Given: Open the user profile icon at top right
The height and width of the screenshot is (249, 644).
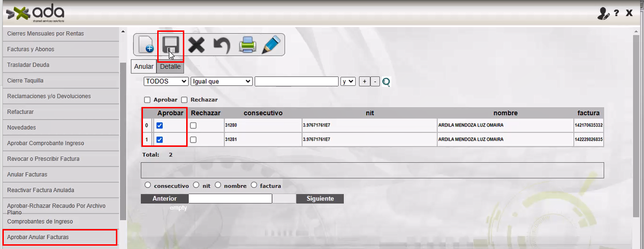Looking at the screenshot, I should pyautogui.click(x=603, y=13).
